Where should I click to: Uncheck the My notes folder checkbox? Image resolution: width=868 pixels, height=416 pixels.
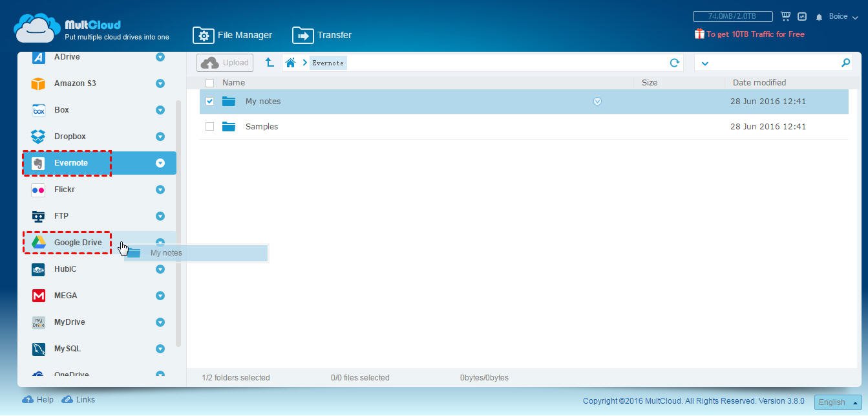209,102
